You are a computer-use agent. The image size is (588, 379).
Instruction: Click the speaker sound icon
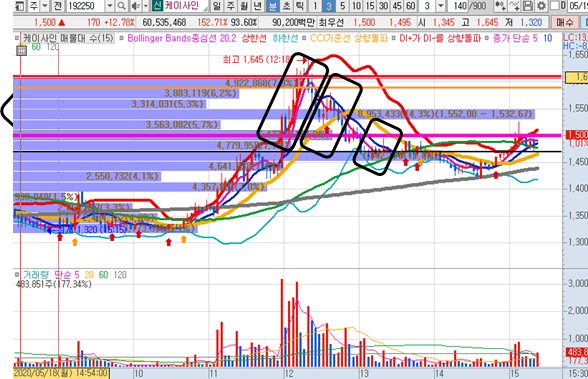pos(135,6)
